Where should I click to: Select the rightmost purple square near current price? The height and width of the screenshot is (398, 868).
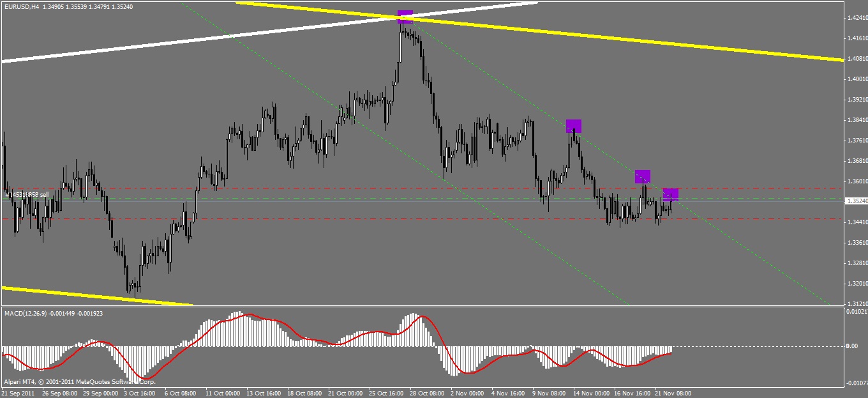(x=671, y=195)
